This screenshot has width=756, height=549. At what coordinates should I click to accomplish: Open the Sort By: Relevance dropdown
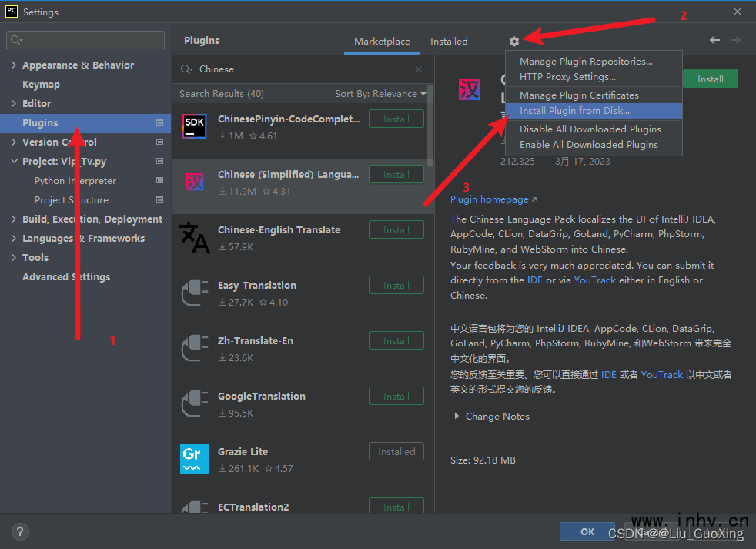point(380,94)
